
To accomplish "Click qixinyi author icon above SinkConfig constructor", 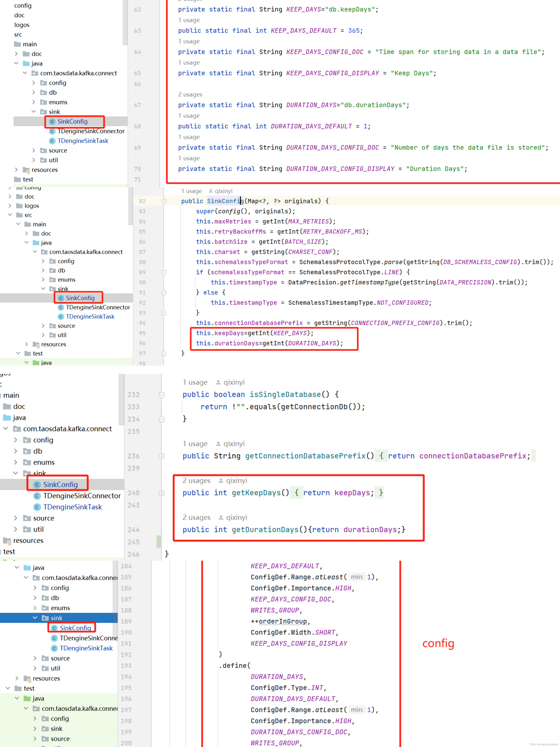I will (211, 191).
